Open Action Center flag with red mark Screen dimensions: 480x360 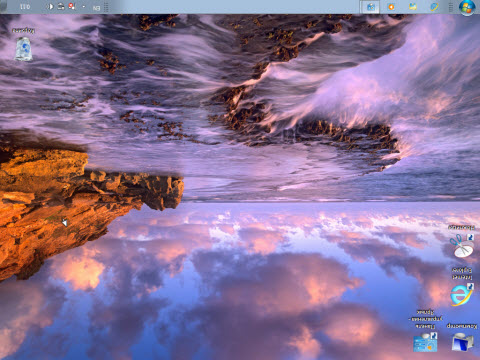point(72,6)
